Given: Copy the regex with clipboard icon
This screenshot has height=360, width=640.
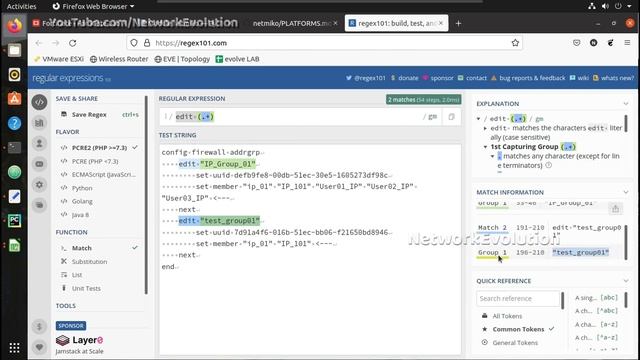Looking at the screenshot, I should [x=451, y=117].
